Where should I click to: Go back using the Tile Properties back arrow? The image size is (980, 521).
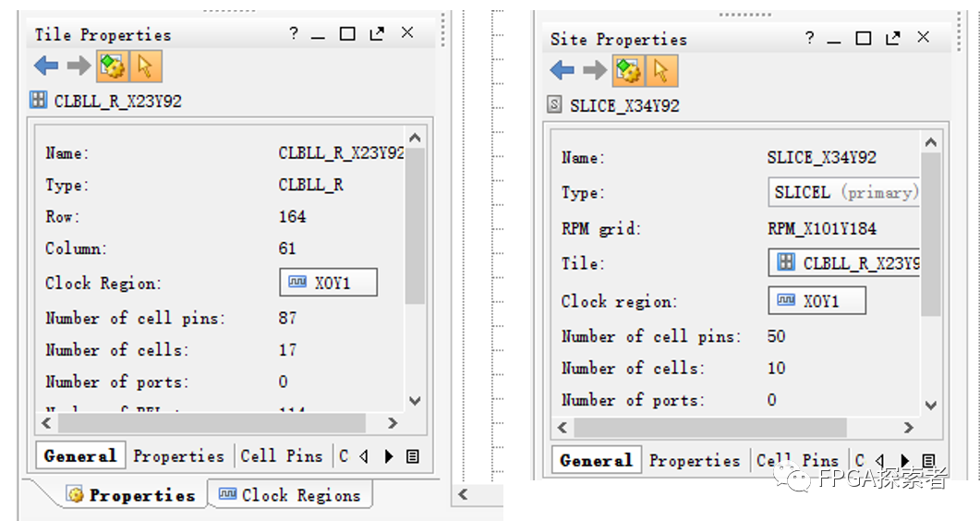[46, 66]
